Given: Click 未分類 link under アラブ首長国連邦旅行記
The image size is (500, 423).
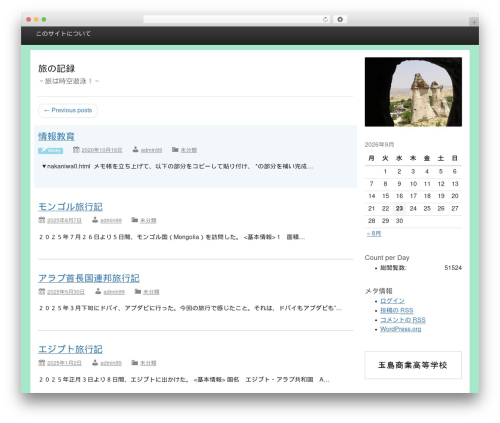Looking at the screenshot, I should (151, 292).
